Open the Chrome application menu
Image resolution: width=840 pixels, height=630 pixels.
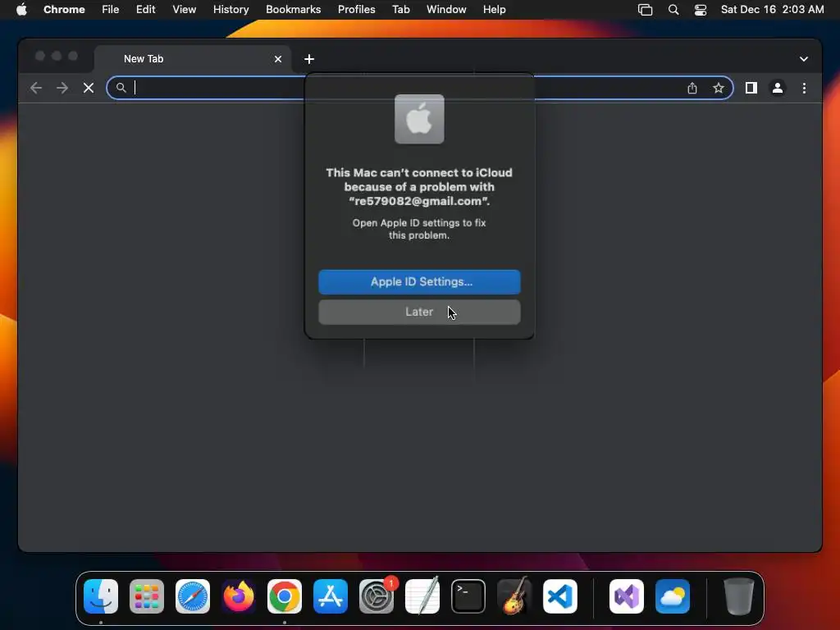pyautogui.click(x=64, y=10)
